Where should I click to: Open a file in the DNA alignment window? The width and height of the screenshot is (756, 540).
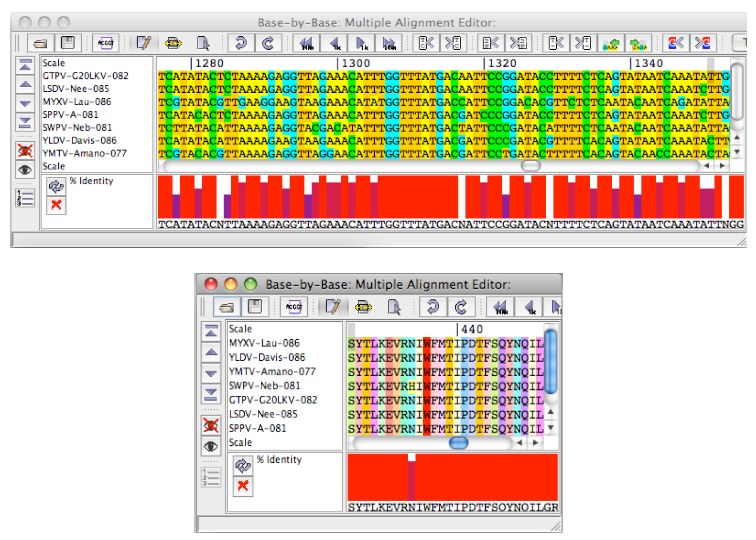coord(40,43)
